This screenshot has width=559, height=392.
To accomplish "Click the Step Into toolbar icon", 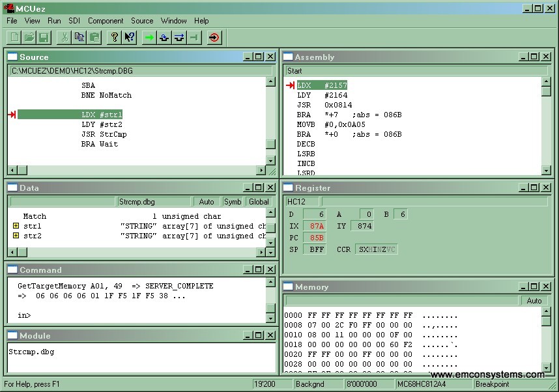I will [x=164, y=38].
